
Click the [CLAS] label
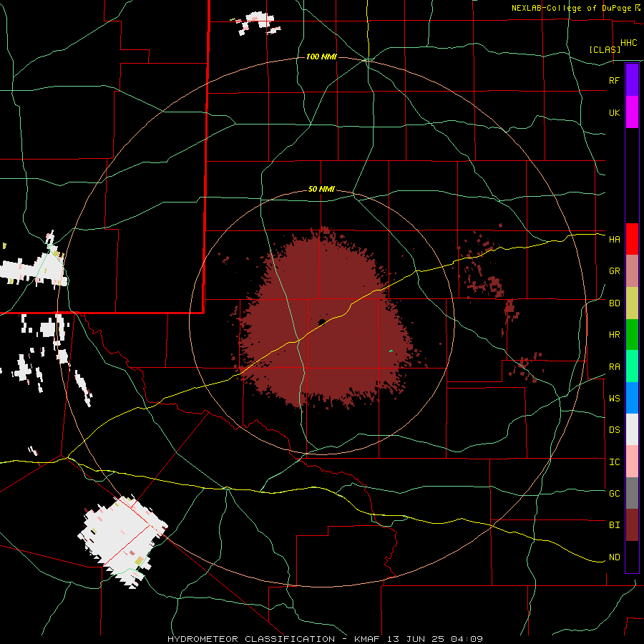pos(605,49)
